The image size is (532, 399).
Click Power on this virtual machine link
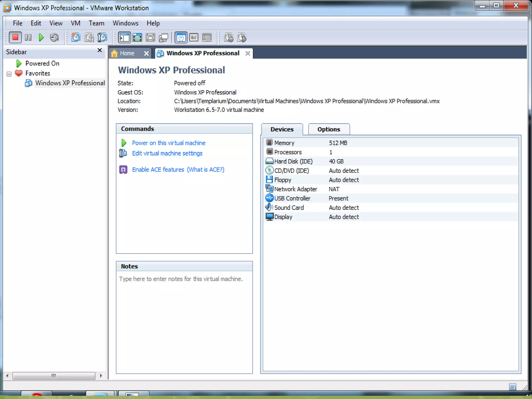169,143
